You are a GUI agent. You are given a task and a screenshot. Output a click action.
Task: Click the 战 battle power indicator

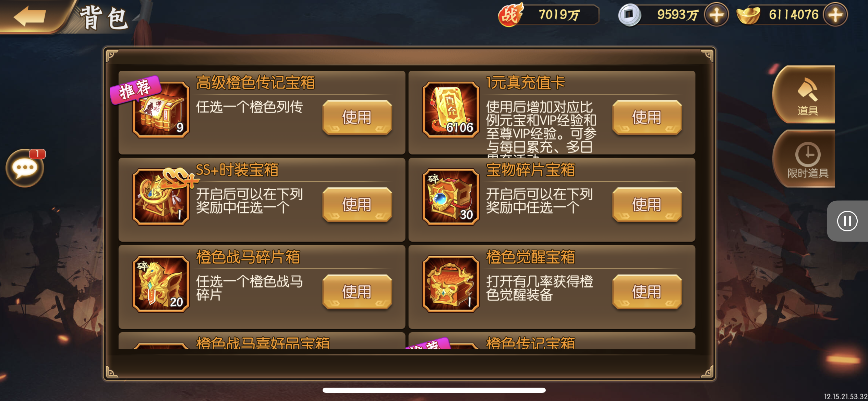tap(548, 15)
